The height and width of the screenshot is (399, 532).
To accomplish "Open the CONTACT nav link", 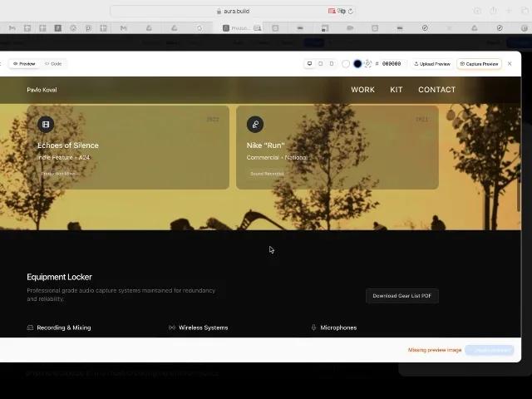I will point(436,90).
